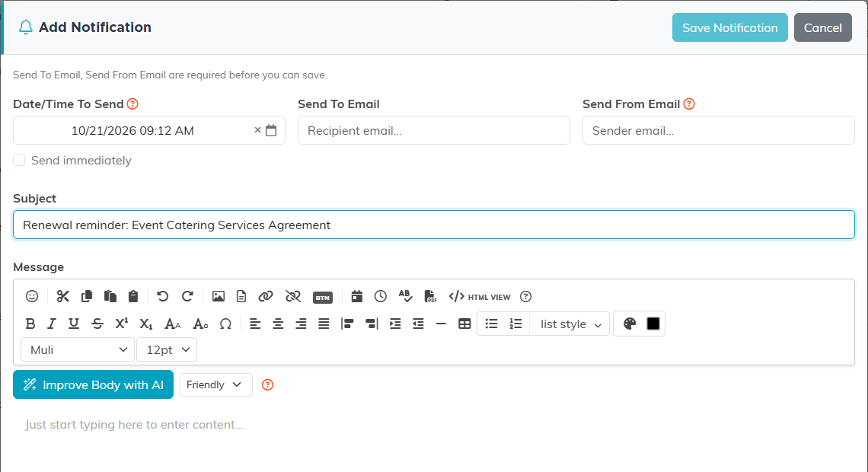Align text left
Image resolution: width=868 pixels, height=472 pixels.
(254, 324)
